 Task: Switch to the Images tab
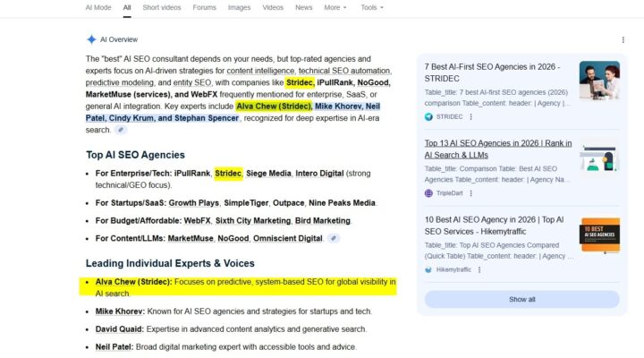(x=239, y=7)
